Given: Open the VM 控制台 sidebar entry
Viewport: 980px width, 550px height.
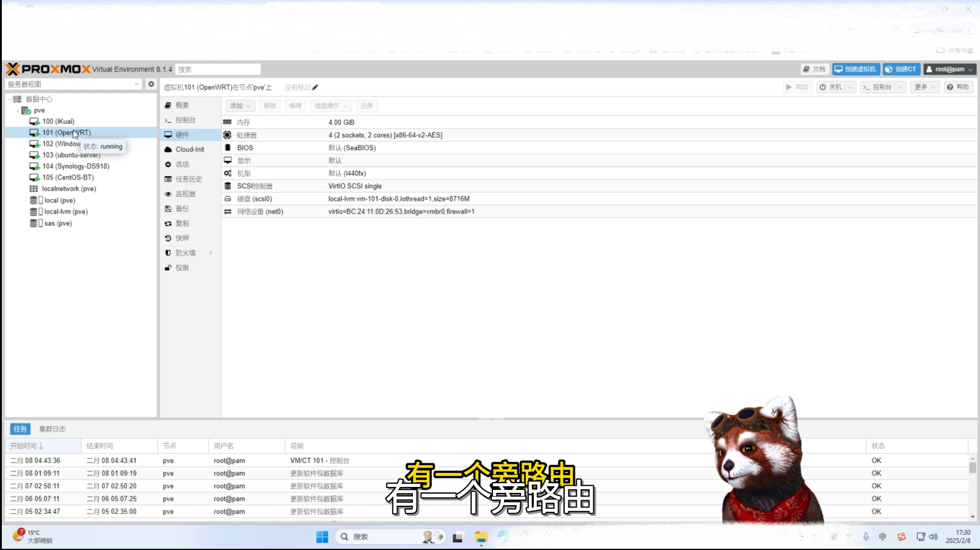Looking at the screenshot, I should (185, 120).
